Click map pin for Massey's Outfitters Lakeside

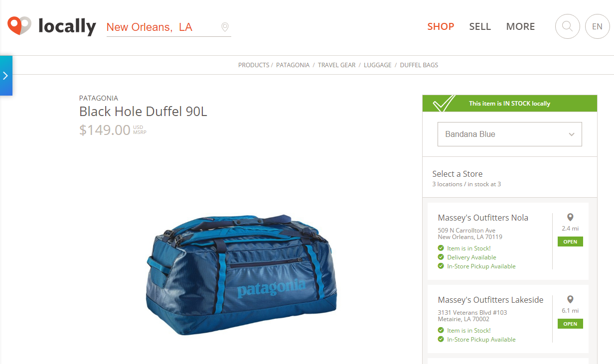[570, 299]
